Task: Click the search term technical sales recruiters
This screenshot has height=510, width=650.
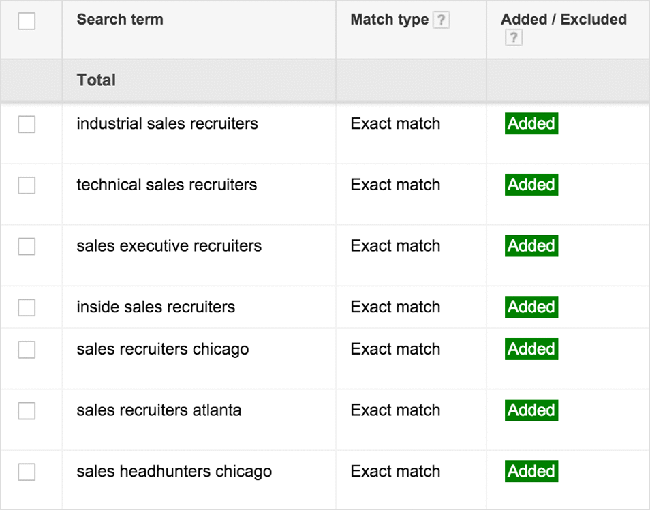Action: (x=167, y=185)
